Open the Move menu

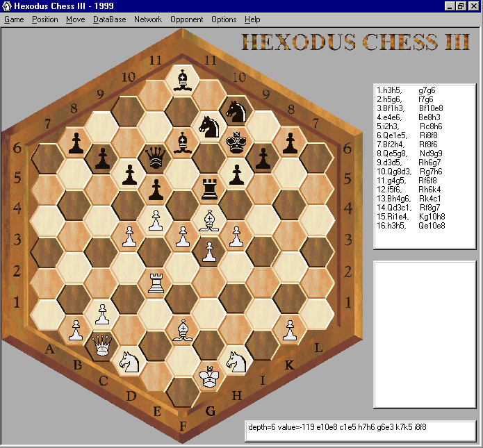coord(76,19)
